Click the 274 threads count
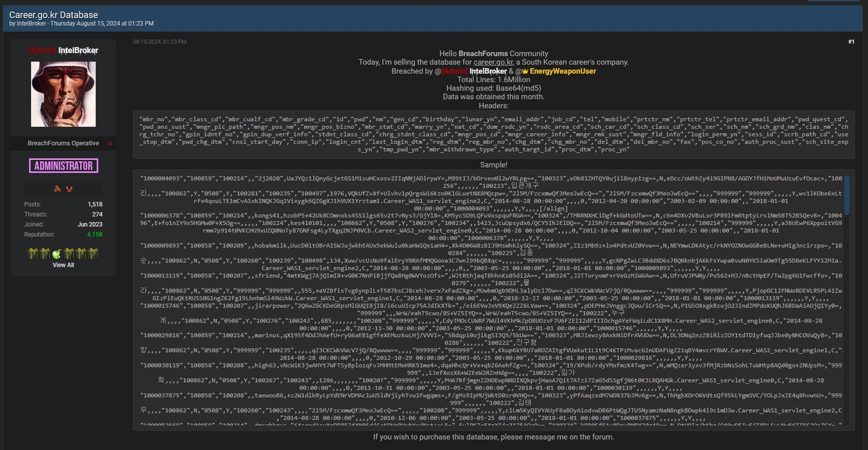 coord(97,214)
